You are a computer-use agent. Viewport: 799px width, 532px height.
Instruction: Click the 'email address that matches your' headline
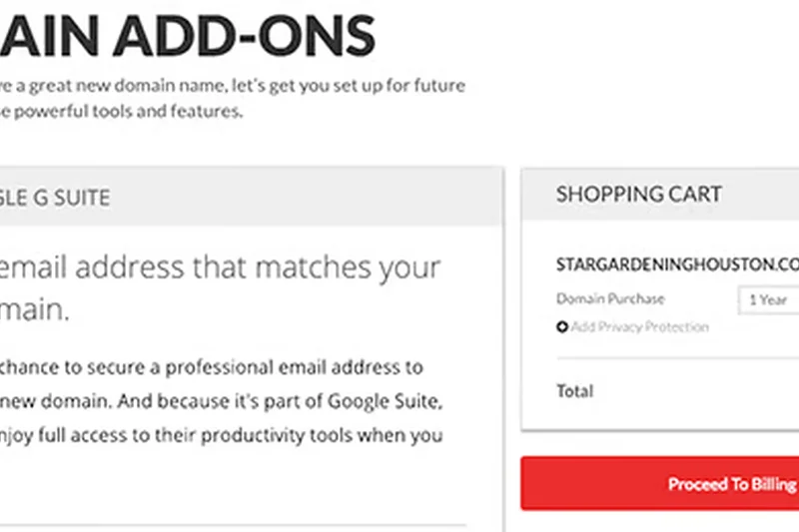click(218, 267)
